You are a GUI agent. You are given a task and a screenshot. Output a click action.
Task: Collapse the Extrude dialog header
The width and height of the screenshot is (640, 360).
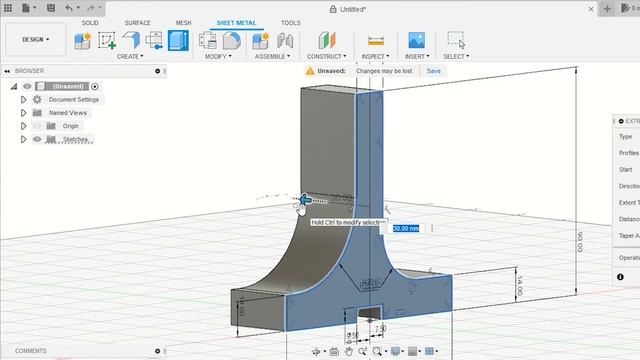click(621, 121)
